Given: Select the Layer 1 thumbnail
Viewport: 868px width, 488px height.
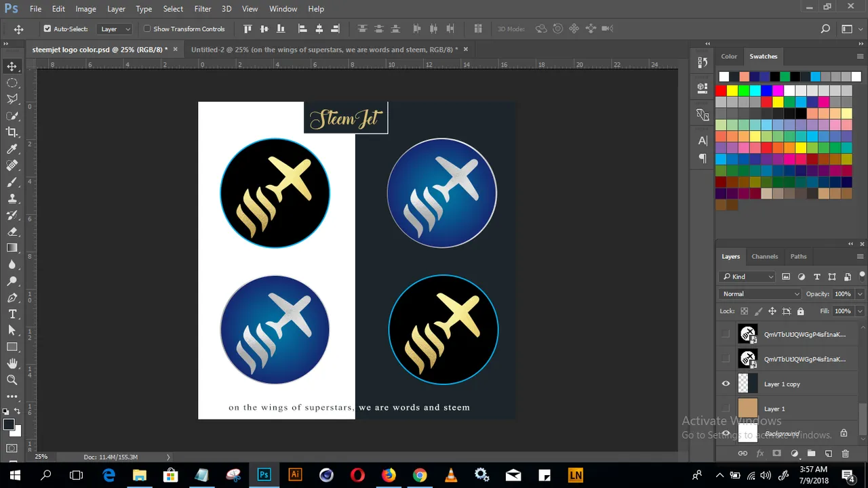Looking at the screenshot, I should [x=747, y=409].
